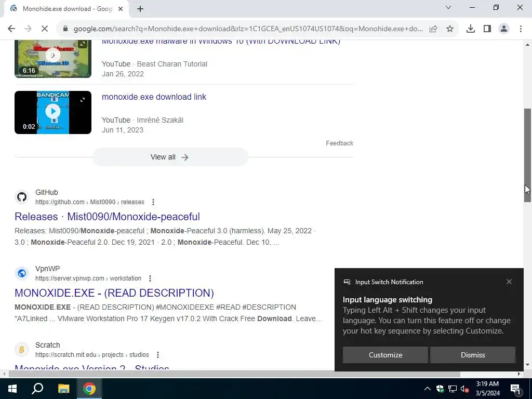Click the address bar URL
The width and height of the screenshot is (532, 399).
[248, 29]
